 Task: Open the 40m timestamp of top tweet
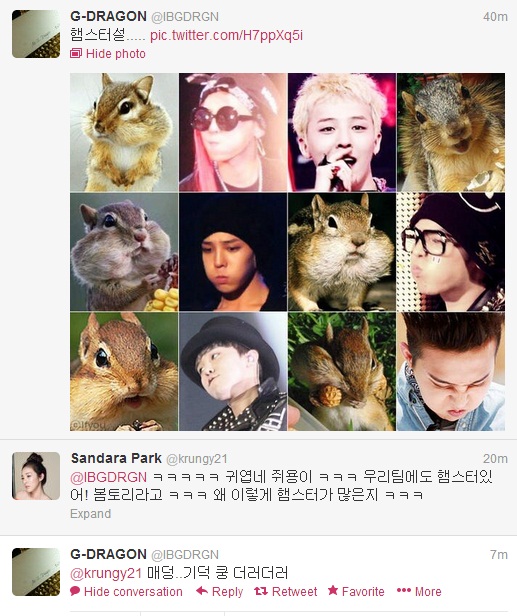point(495,17)
